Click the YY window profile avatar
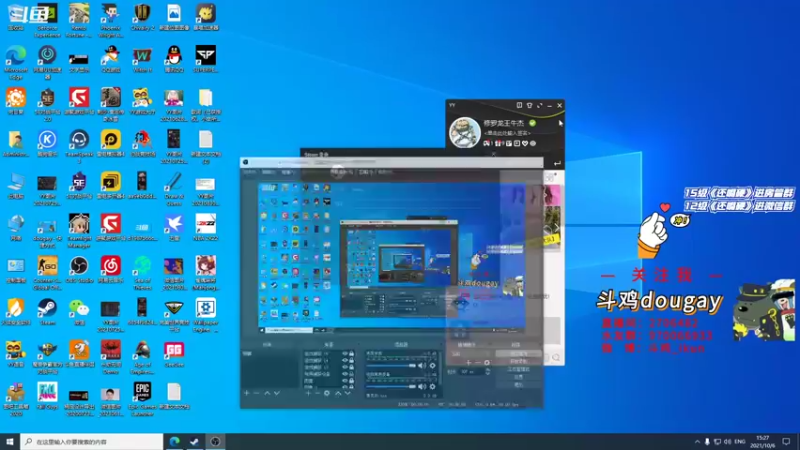Image resolution: width=800 pixels, height=450 pixels. click(x=464, y=132)
